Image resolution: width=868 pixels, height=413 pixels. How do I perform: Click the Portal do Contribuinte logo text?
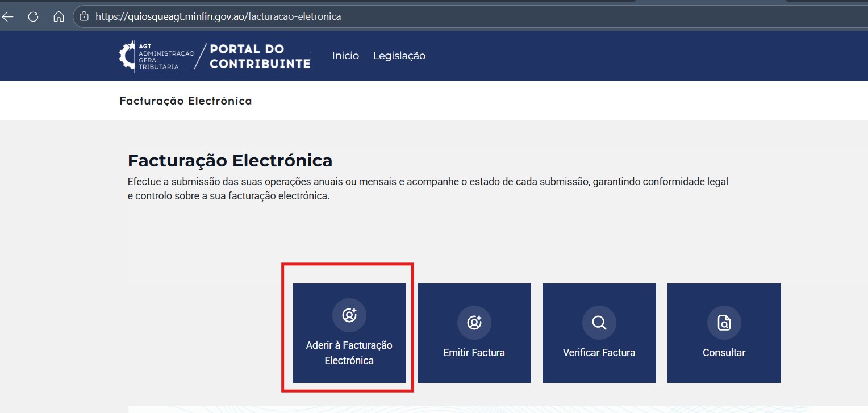point(260,56)
